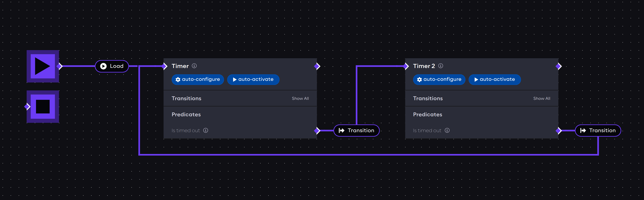Click the stop node's input diamond port

coord(27,107)
